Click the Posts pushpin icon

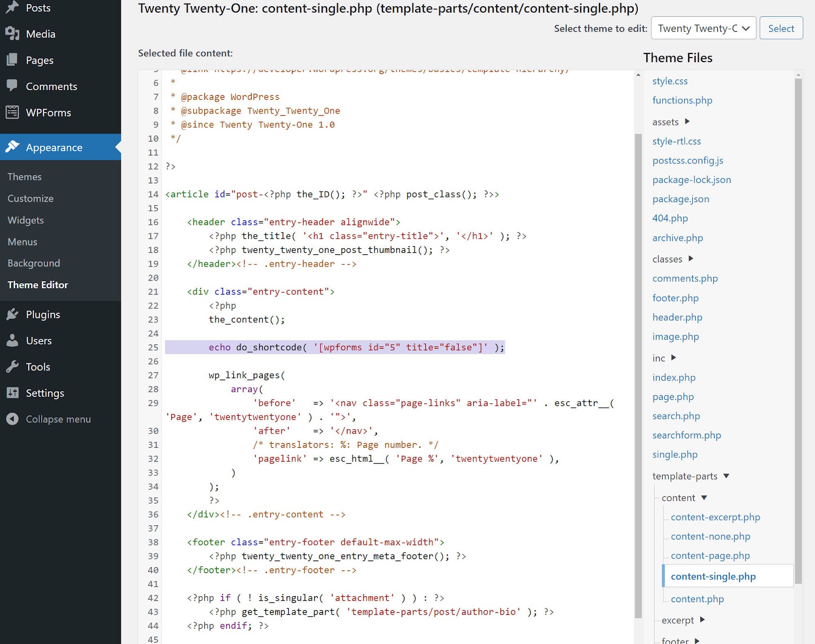coord(13,7)
